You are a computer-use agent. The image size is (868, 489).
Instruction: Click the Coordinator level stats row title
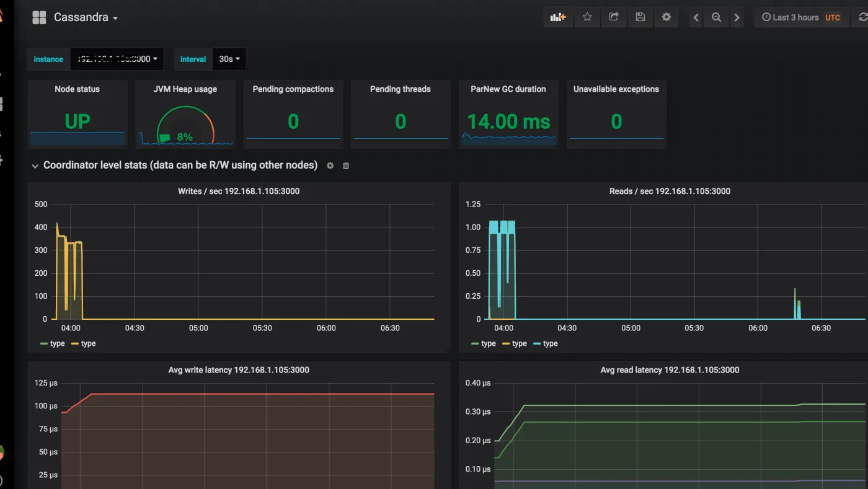click(x=180, y=165)
